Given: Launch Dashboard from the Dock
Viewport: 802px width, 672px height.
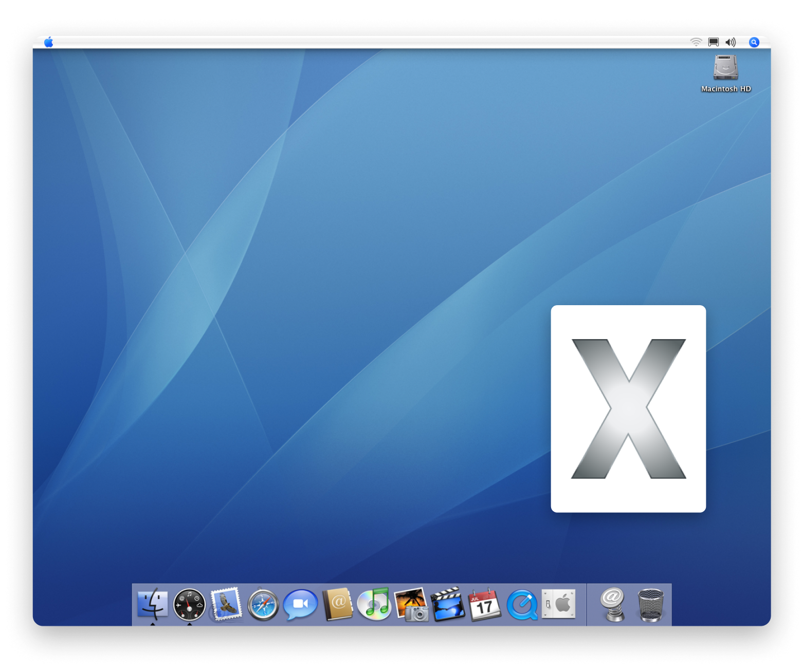Looking at the screenshot, I should [x=189, y=605].
